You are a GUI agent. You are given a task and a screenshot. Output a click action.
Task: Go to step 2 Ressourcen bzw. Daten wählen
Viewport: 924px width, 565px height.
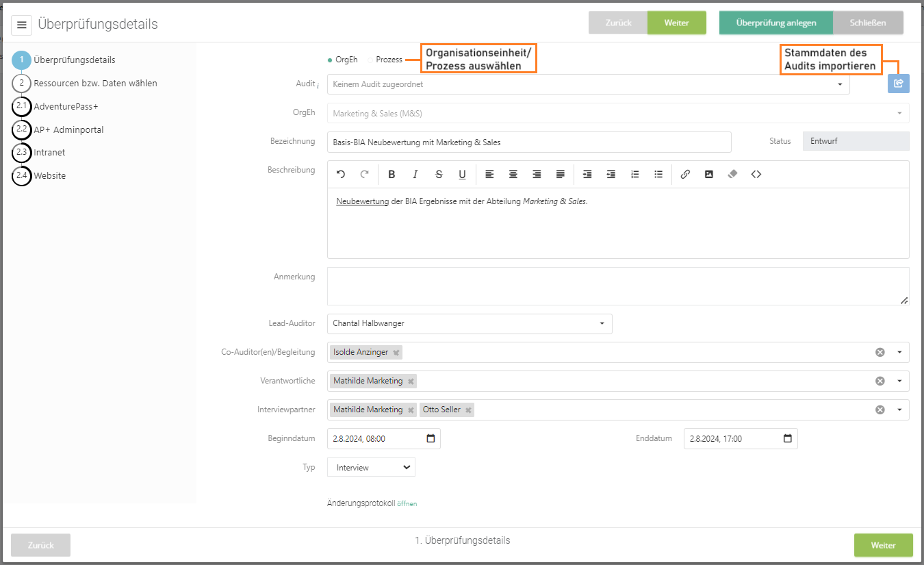(95, 84)
